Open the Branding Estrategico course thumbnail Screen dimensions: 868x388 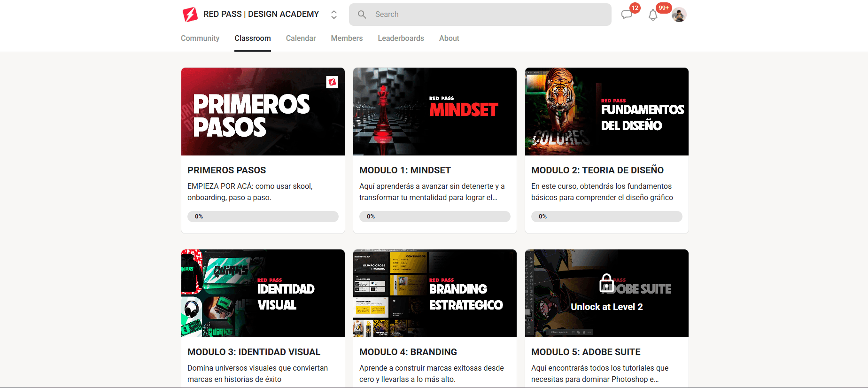click(435, 293)
